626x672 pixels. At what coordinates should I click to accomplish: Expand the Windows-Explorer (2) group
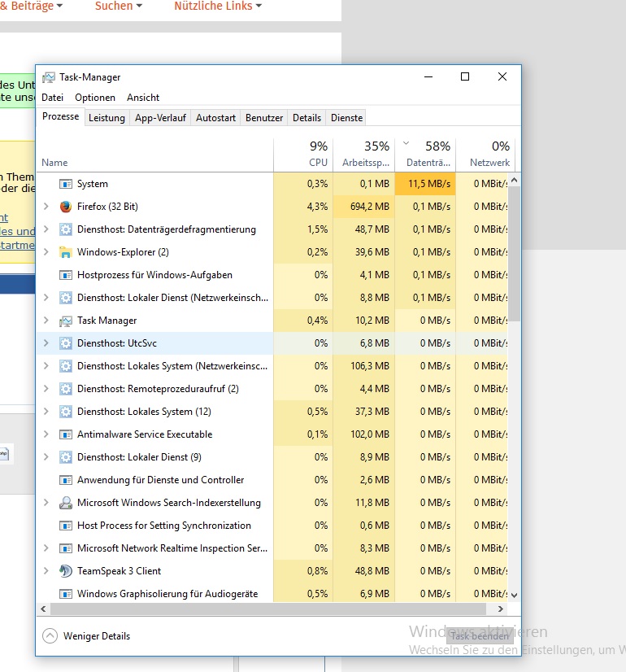pyautogui.click(x=46, y=252)
